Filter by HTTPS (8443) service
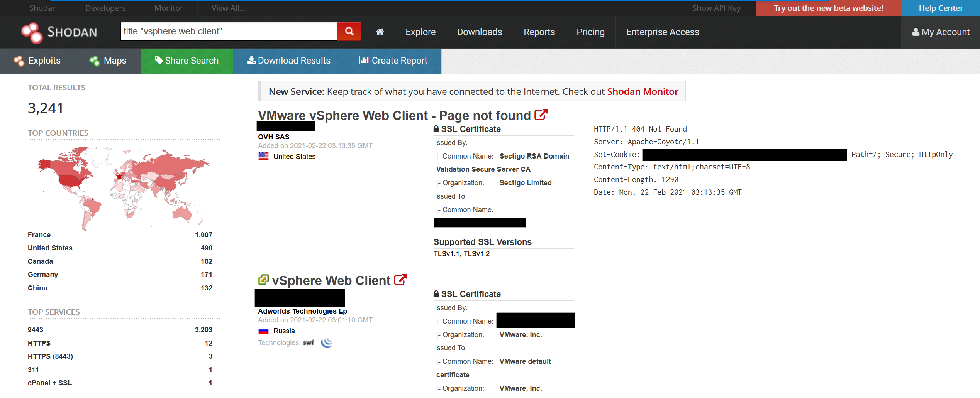The height and width of the screenshot is (398, 980). (50, 356)
